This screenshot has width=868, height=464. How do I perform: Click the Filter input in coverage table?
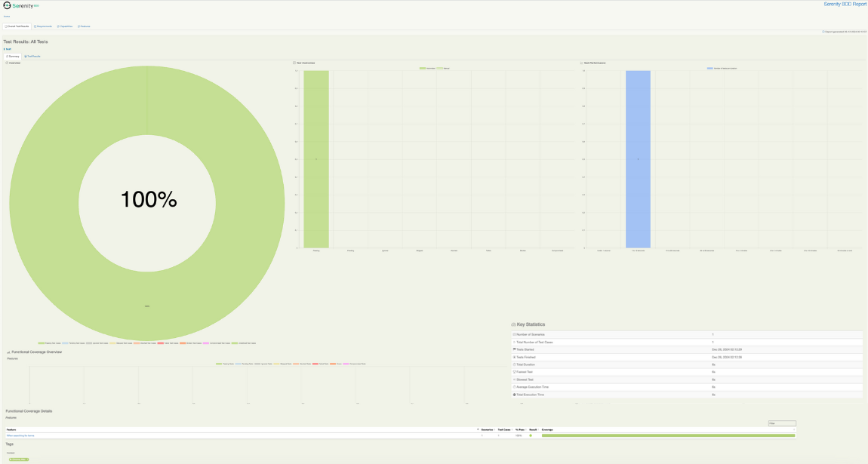[781, 423]
